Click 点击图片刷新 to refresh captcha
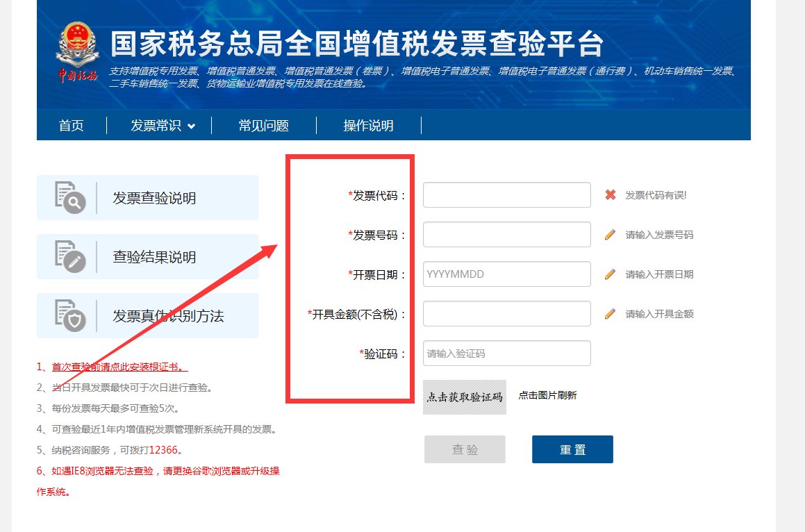Image resolution: width=805 pixels, height=532 pixels. (x=549, y=396)
